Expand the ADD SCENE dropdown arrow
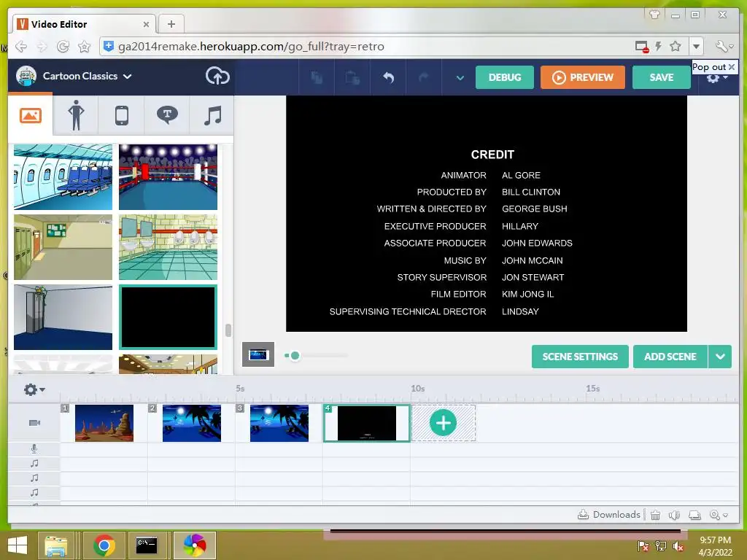747x560 pixels. point(720,357)
